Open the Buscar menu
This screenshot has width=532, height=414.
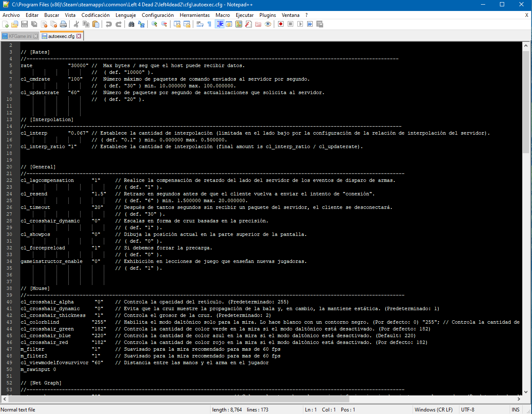click(x=51, y=15)
